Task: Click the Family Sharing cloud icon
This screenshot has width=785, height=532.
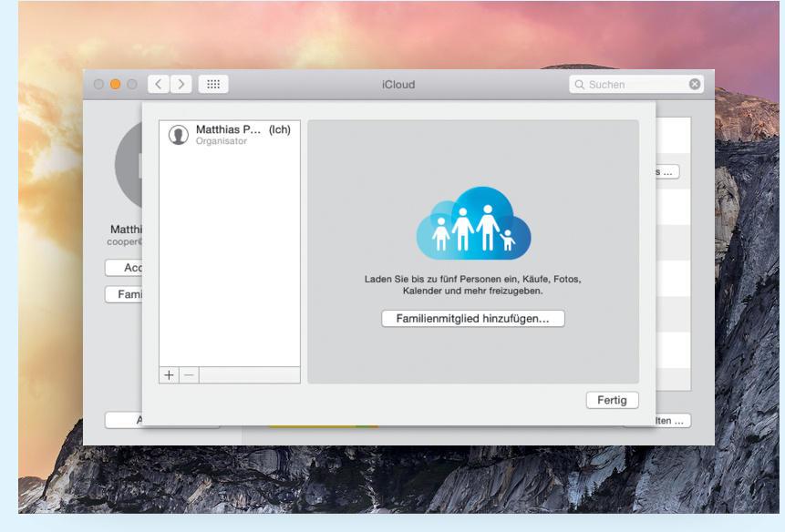Action: point(473,223)
